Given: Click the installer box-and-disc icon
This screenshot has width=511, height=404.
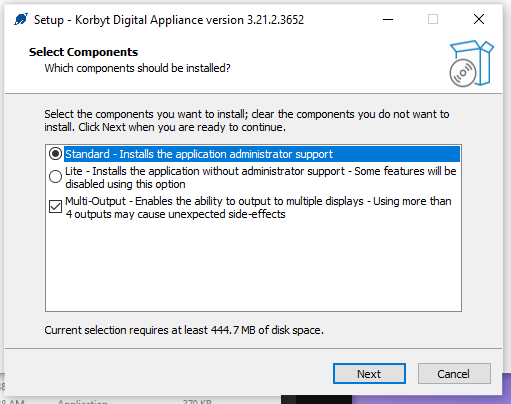Looking at the screenshot, I should [471, 63].
